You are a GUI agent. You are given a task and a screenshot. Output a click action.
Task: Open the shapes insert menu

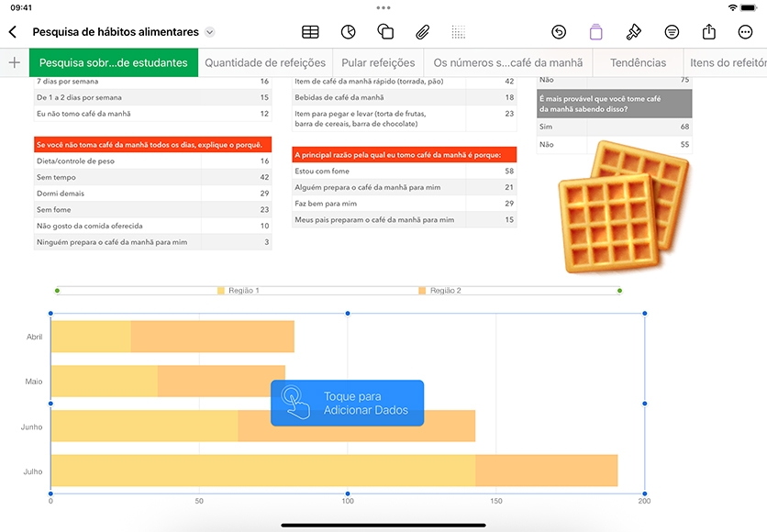pyautogui.click(x=385, y=32)
